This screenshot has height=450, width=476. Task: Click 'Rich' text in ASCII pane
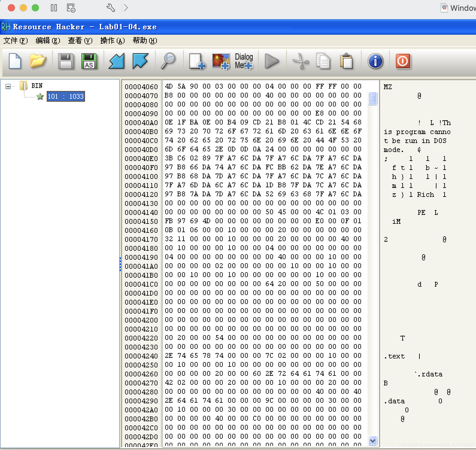425,195
